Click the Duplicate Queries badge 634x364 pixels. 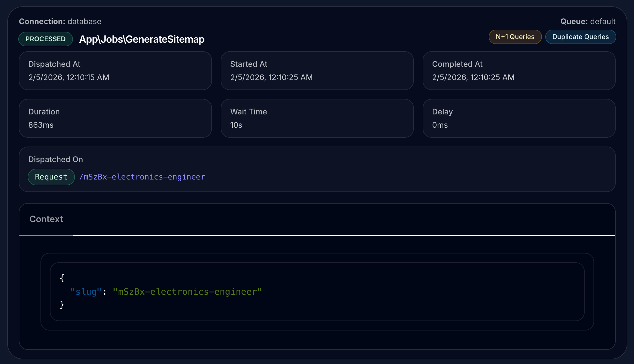[580, 37]
